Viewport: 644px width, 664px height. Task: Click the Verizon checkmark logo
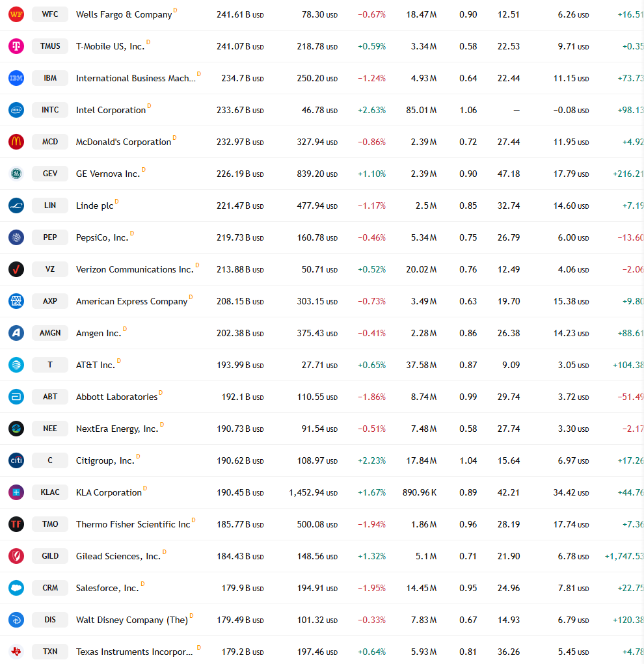(x=16, y=269)
